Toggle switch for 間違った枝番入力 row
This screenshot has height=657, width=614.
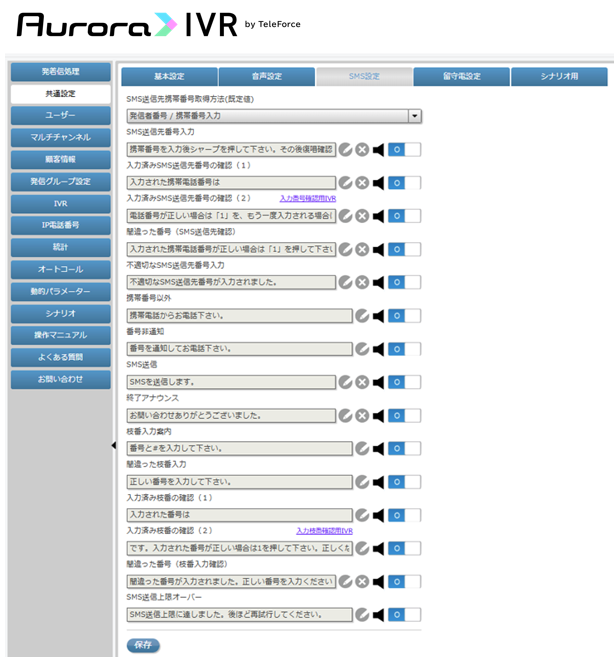click(404, 482)
